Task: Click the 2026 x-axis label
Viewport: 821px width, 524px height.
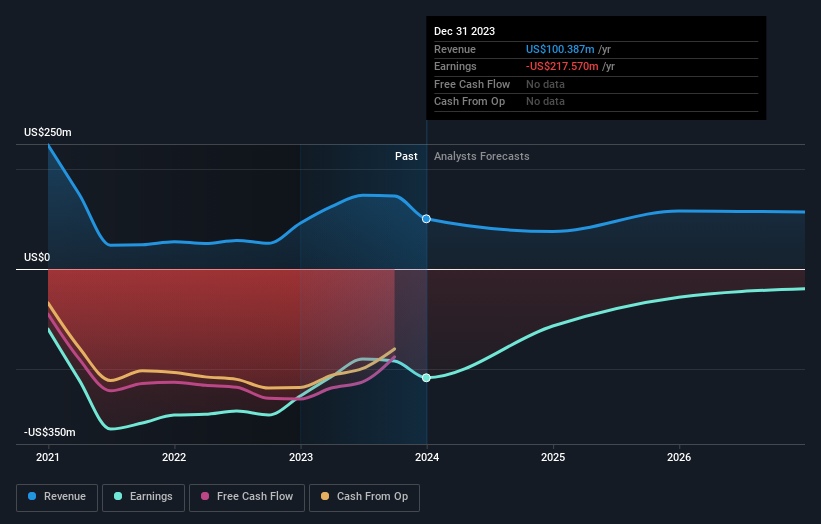Action: (679, 457)
